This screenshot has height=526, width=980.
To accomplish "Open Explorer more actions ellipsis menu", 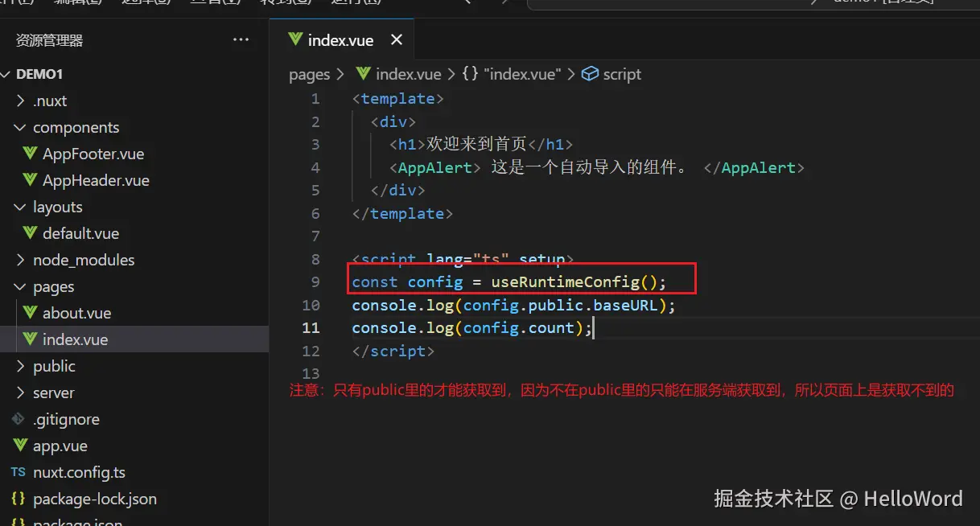I will point(241,39).
